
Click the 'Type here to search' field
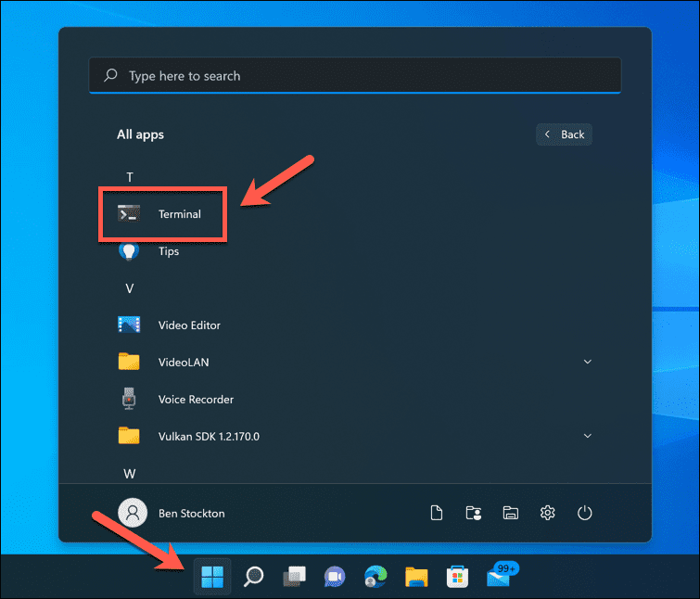tap(355, 75)
